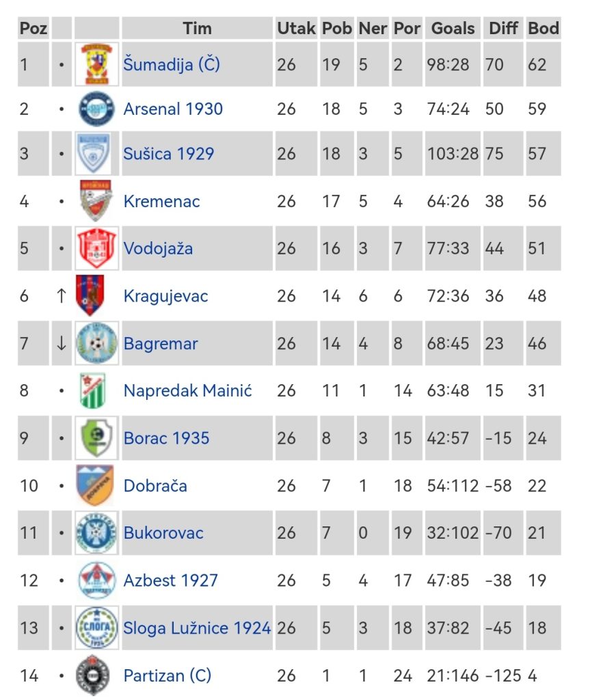Open the Borac 1935 club badge
The image size is (605, 700).
96,438
